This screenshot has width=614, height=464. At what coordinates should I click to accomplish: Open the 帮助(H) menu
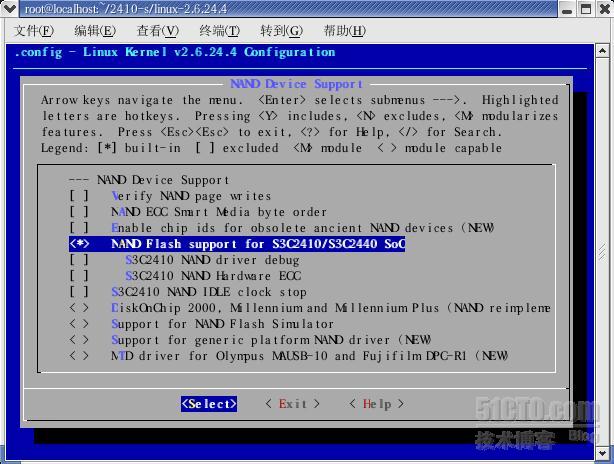point(344,31)
